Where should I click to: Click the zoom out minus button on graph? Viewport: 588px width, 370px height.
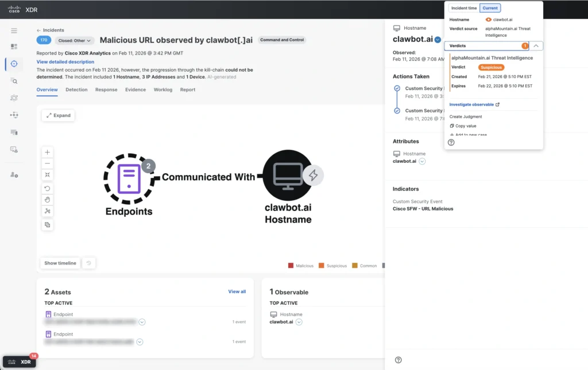coord(48,163)
